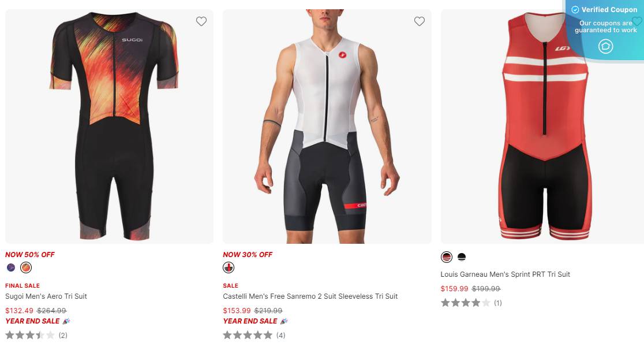Click the Castelli sleeveless suit product photo
This screenshot has height=353, width=644.
pos(327,127)
